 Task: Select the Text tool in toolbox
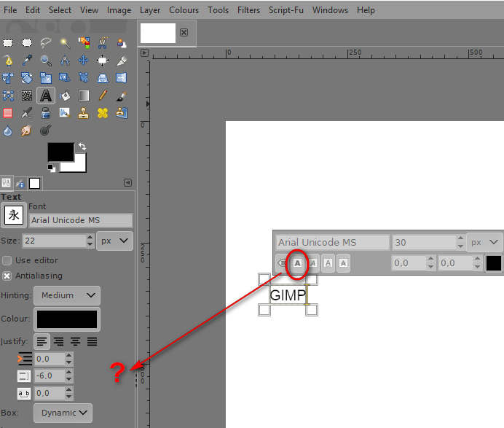click(x=45, y=96)
